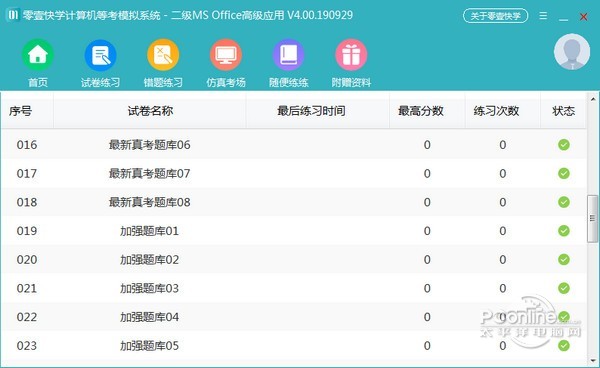Select exam 加强题库01
Image resolution: width=600 pixels, height=368 pixels.
[x=150, y=231]
